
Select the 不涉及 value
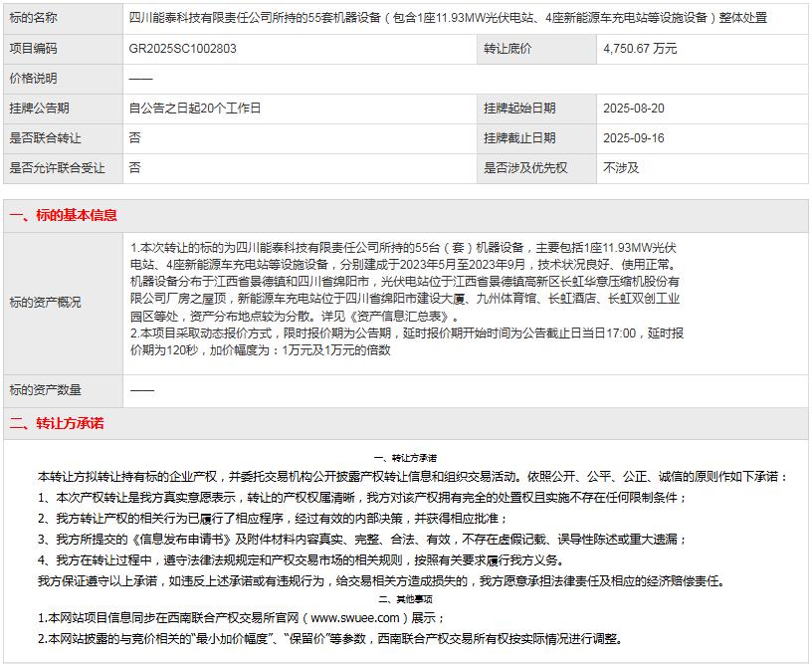[x=621, y=168]
